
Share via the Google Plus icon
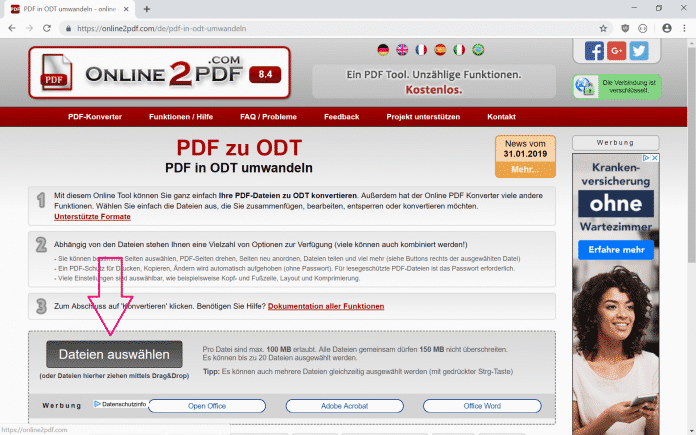[616, 50]
